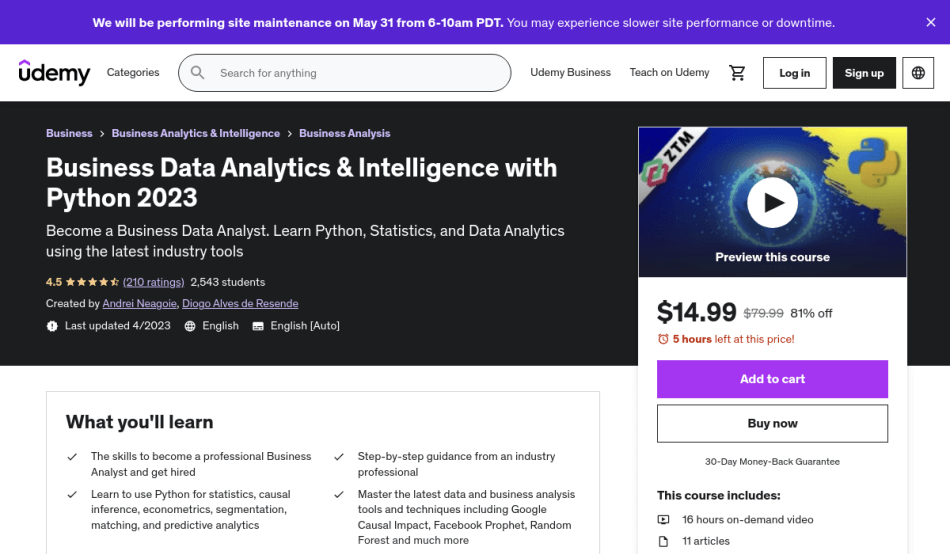Click the alarm clock icon by price
This screenshot has height=554, width=950.
pyautogui.click(x=663, y=339)
